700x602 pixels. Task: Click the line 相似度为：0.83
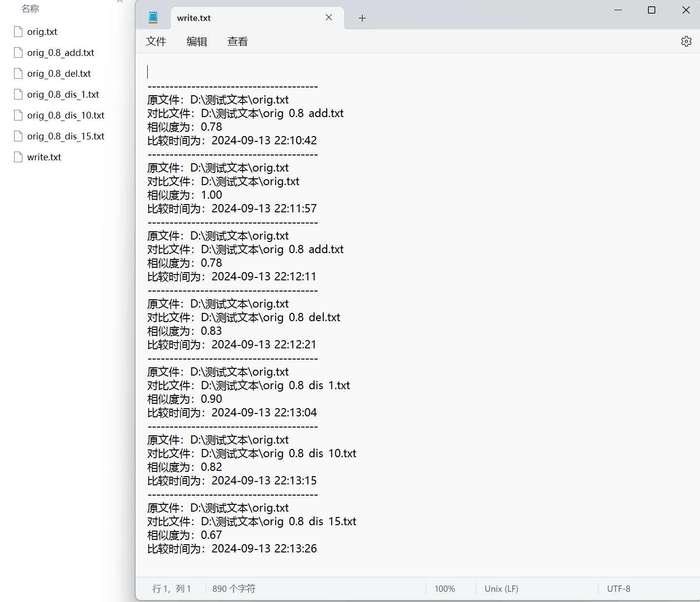[x=185, y=331]
